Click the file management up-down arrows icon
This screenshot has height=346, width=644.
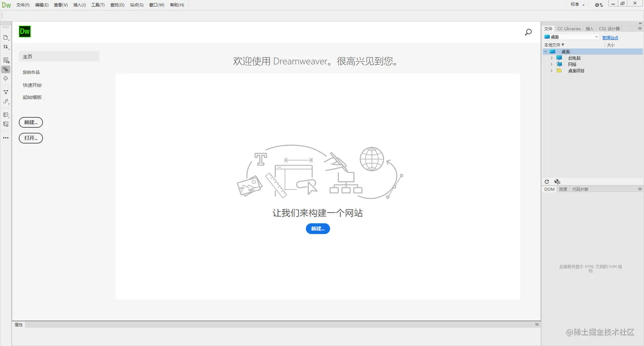[6, 47]
